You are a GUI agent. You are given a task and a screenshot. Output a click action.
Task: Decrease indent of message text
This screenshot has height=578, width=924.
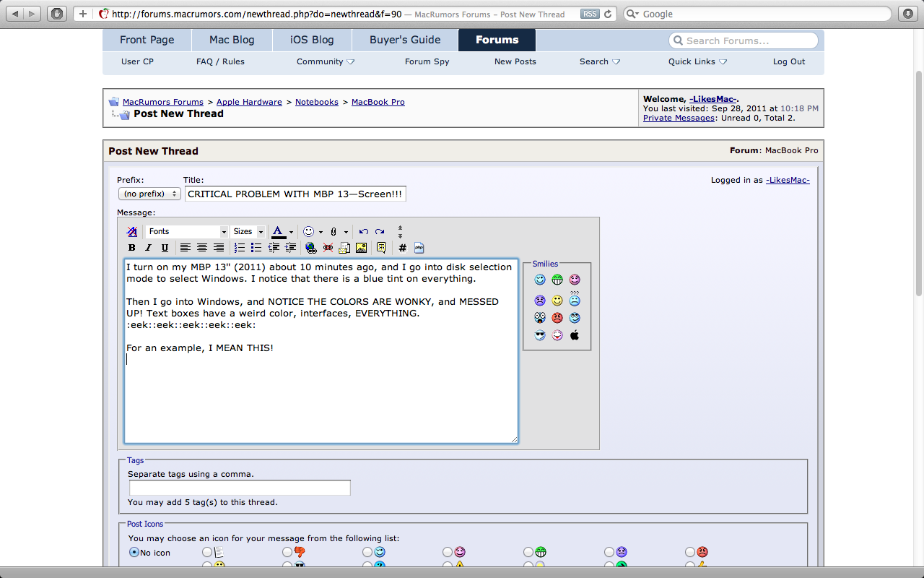click(274, 248)
